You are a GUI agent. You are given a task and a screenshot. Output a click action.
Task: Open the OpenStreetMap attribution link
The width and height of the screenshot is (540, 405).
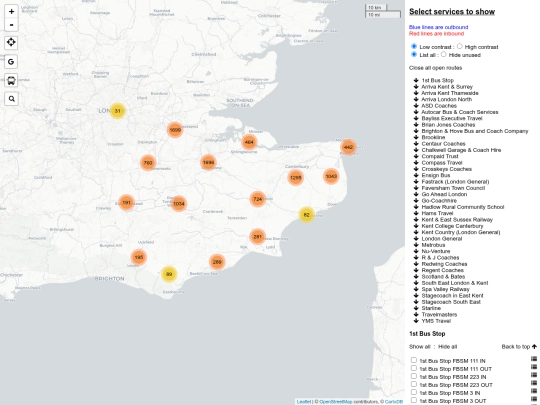pos(335,402)
